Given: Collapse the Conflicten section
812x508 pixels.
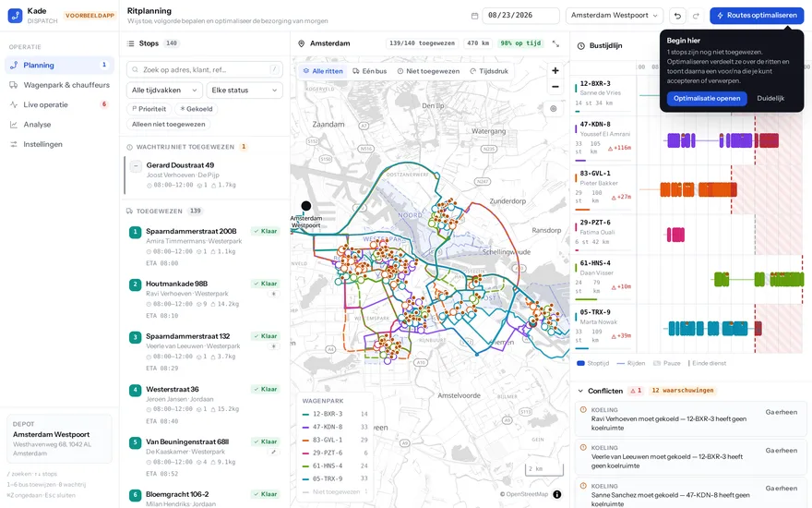Looking at the screenshot, I should 581,391.
